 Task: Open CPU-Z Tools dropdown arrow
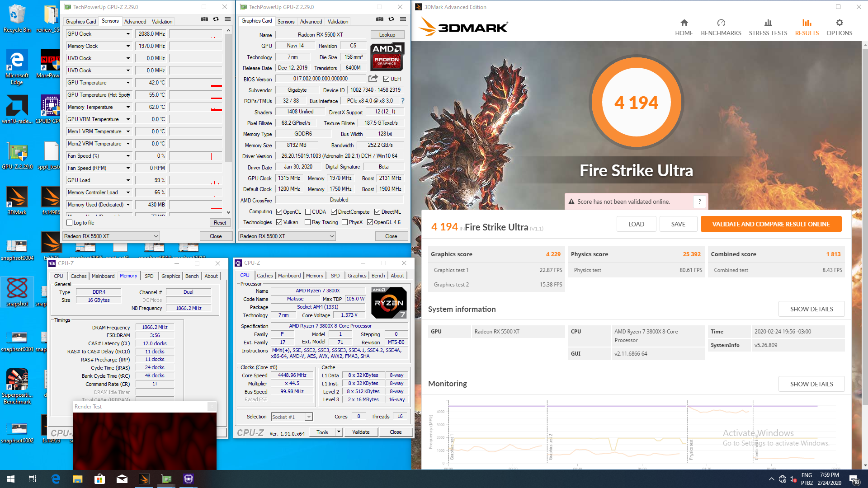coord(339,432)
